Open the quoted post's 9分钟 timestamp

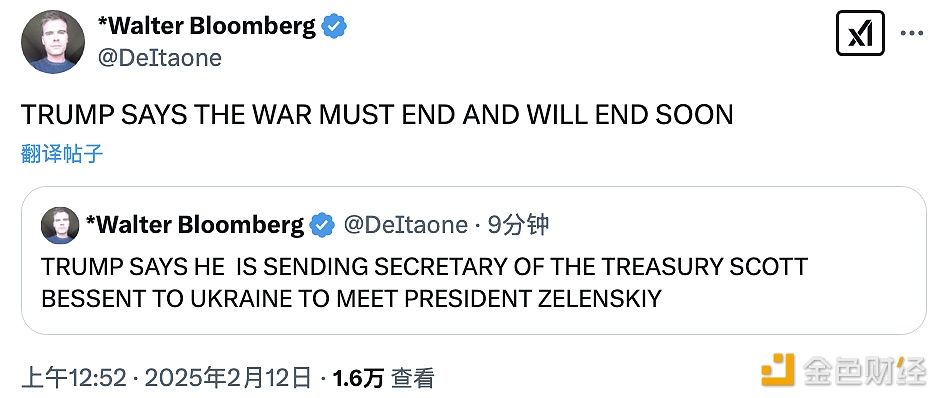coord(518,225)
